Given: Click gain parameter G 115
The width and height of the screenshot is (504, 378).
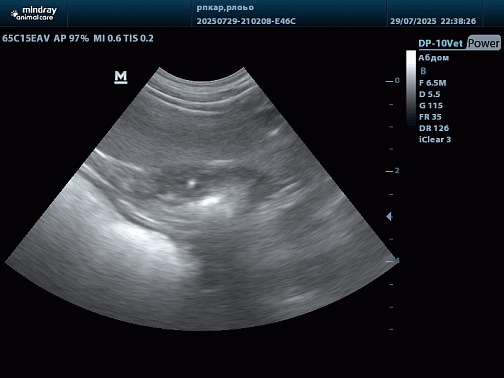Looking at the screenshot, I should pos(431,106).
